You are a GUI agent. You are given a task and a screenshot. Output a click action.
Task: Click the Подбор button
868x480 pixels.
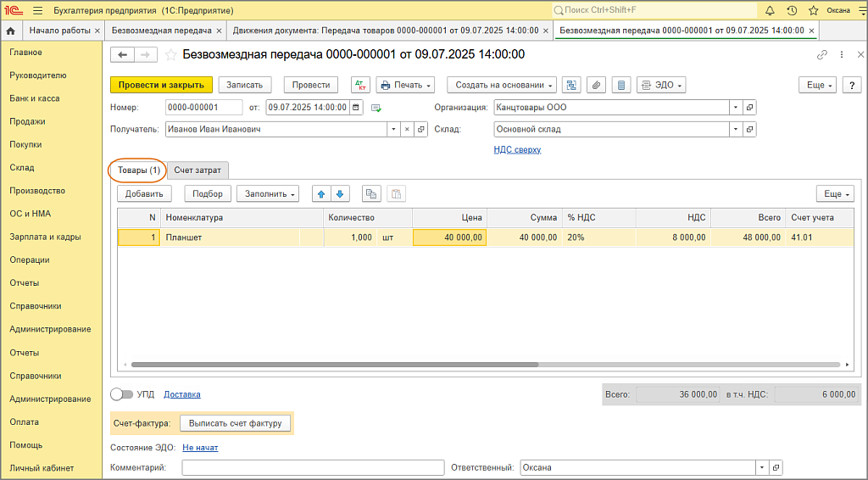[x=208, y=193]
